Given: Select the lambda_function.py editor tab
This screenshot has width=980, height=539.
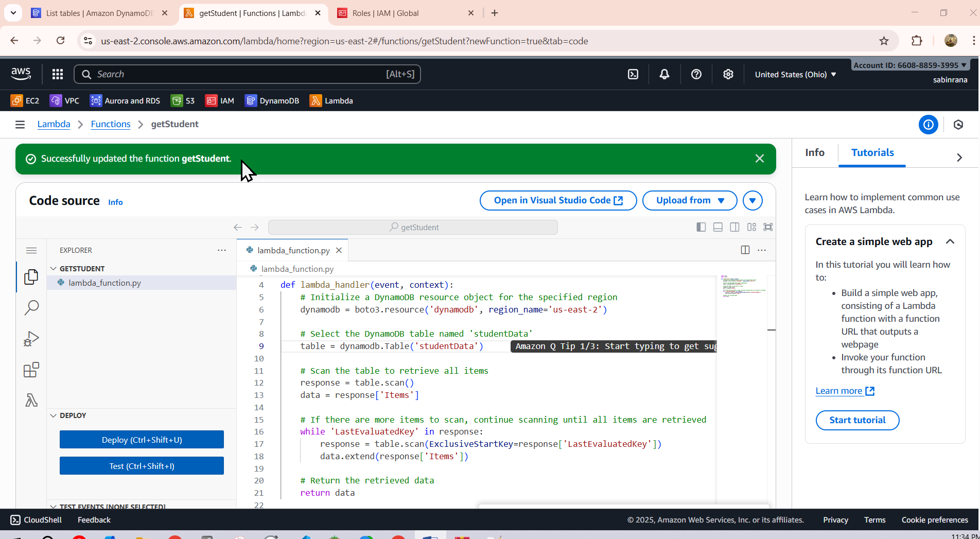Looking at the screenshot, I should pyautogui.click(x=293, y=250).
